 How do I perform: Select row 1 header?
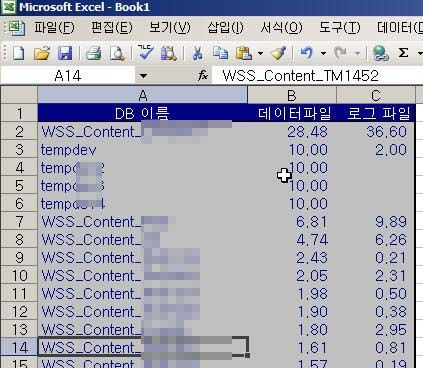click(x=19, y=113)
